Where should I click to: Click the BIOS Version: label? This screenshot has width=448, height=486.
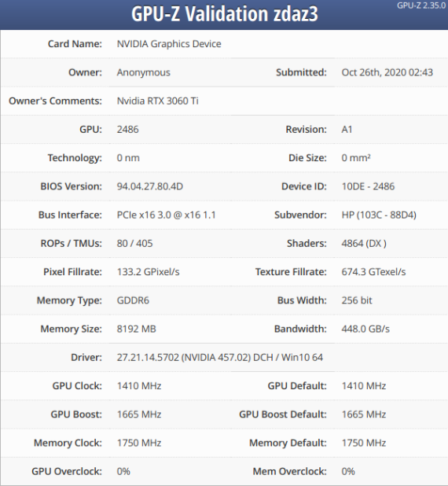pos(71,186)
